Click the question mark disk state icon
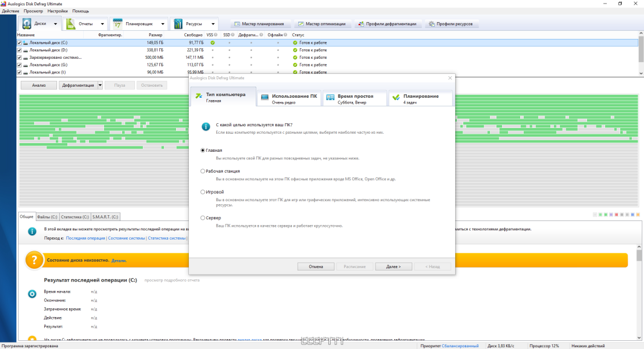Viewport: 644px width, 349px height. click(x=34, y=260)
